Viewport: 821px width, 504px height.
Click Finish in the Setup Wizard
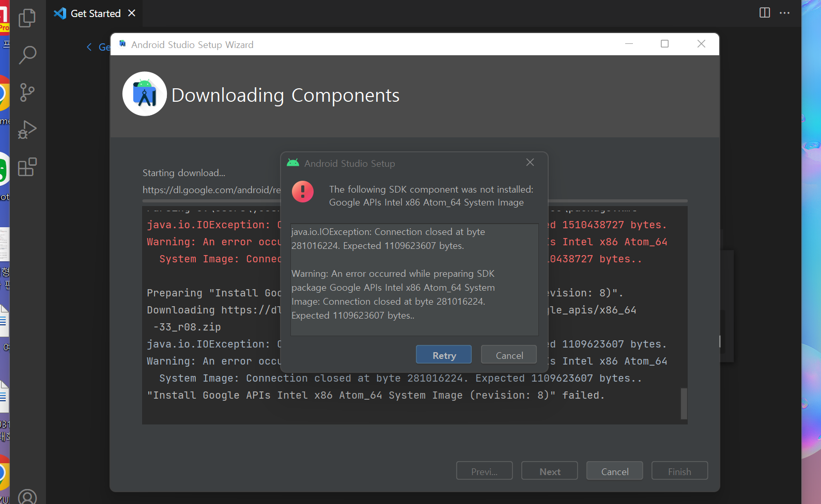679,471
